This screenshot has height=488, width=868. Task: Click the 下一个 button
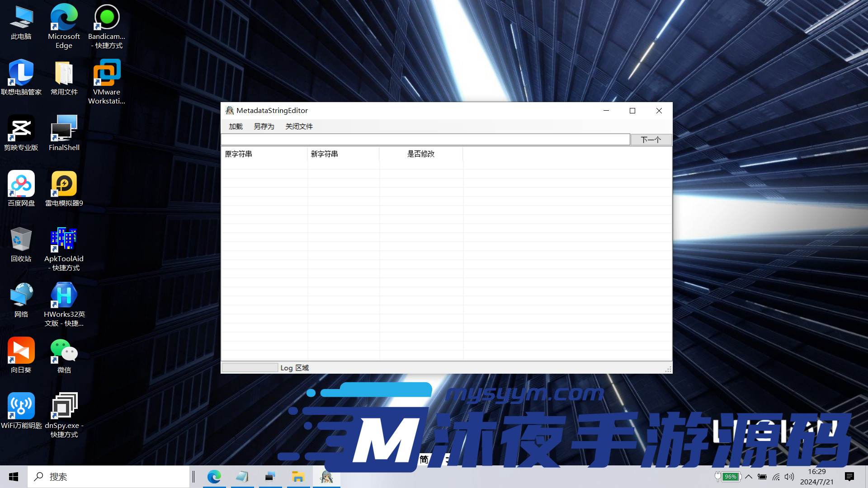click(x=651, y=139)
